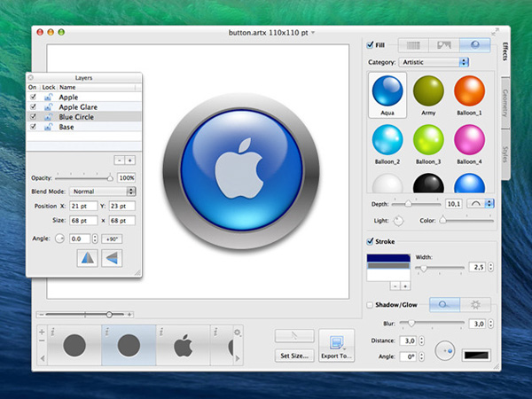Open the document title dropdown arrow

coord(313,33)
